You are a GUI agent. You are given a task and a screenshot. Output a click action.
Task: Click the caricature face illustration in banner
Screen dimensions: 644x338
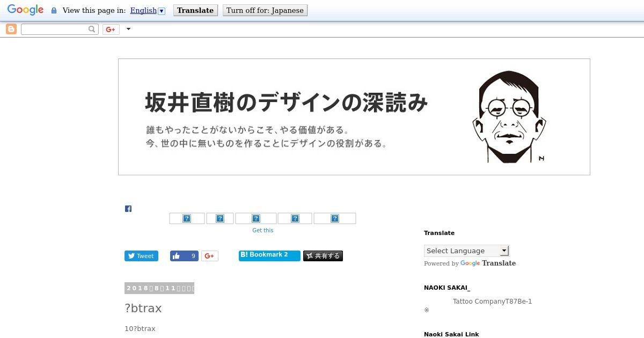[x=509, y=117]
